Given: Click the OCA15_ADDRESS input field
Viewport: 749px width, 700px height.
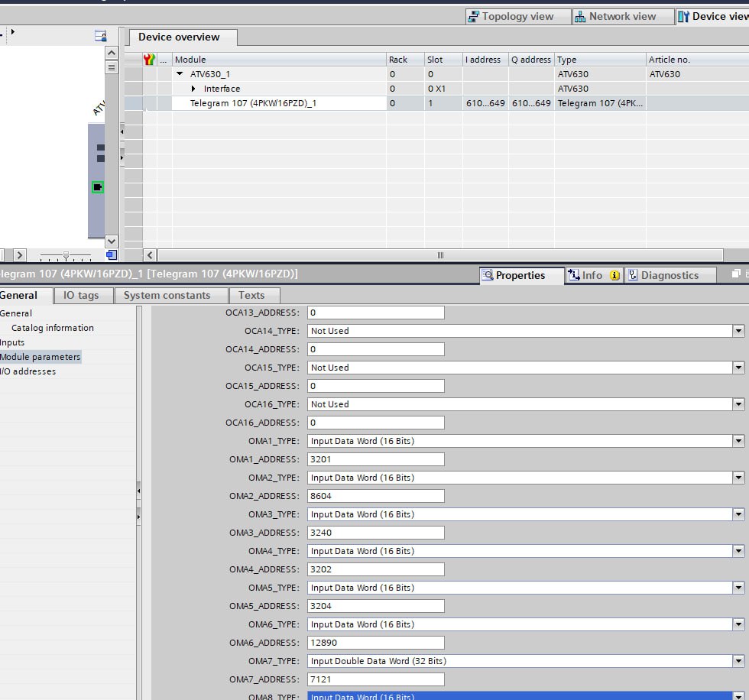Looking at the screenshot, I should [x=376, y=386].
